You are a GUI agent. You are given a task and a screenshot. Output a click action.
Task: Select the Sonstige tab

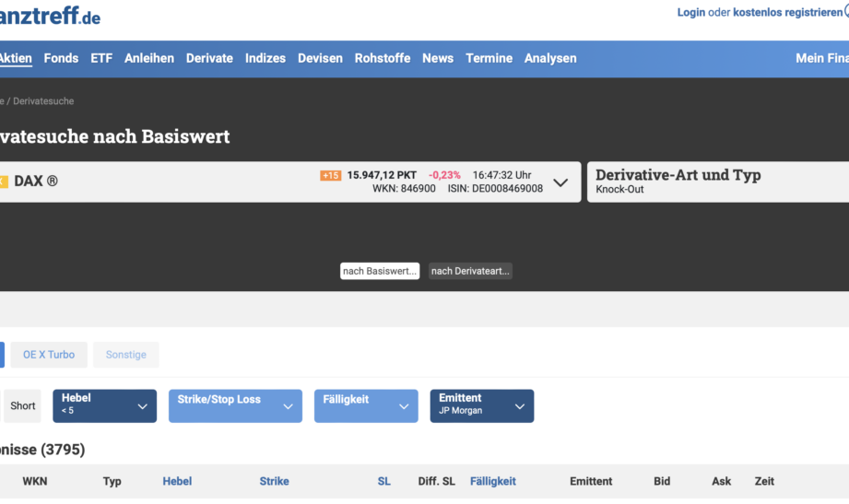126,355
